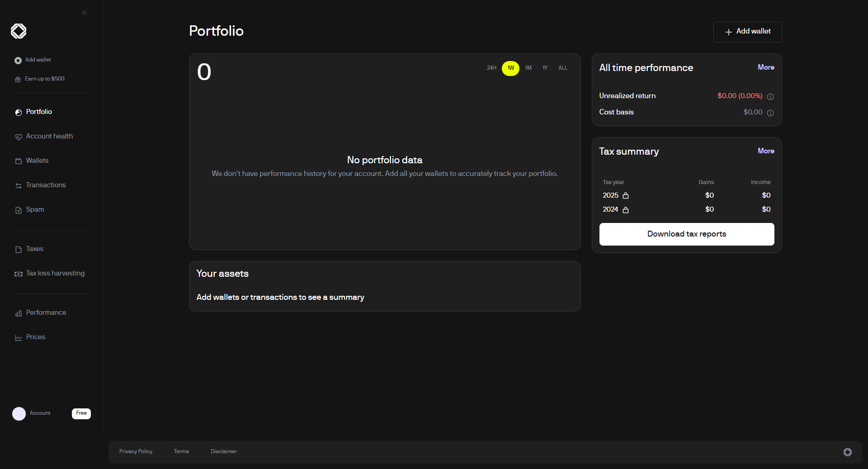Go to Transactions via arrows icon
This screenshot has height=469, width=868.
(19, 185)
